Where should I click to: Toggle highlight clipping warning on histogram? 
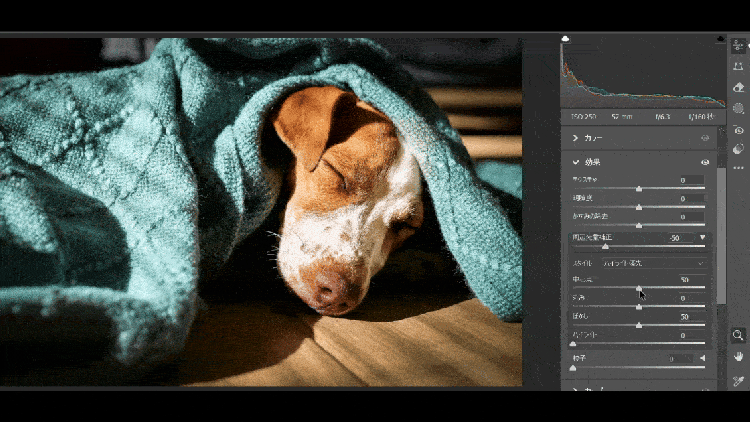[x=721, y=39]
